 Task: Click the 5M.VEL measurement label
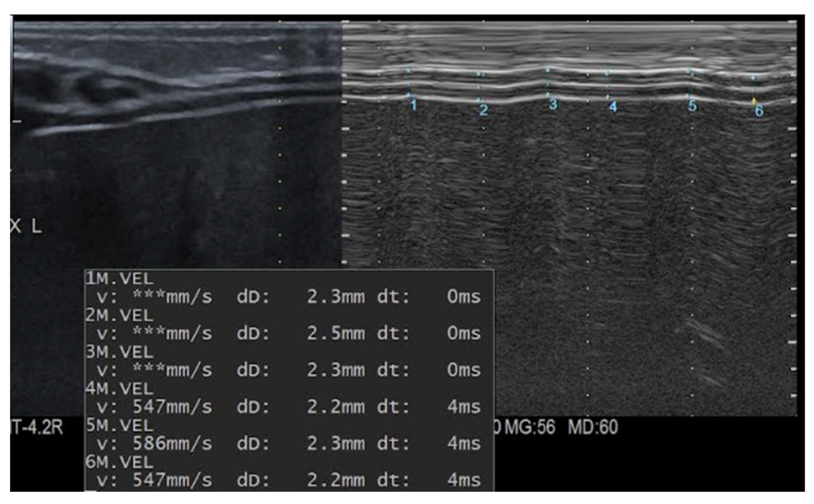pyautogui.click(x=120, y=426)
